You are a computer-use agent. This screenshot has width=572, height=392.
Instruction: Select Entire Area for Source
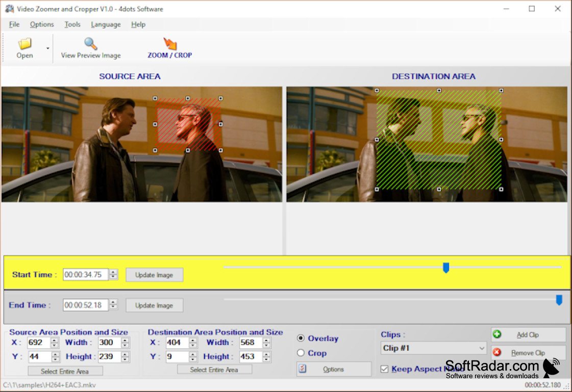[x=65, y=371]
